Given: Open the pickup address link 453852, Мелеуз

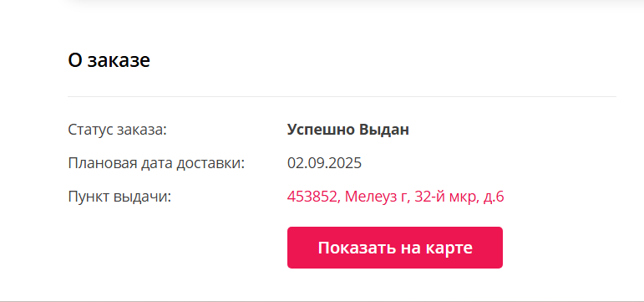Looking at the screenshot, I should [396, 197].
